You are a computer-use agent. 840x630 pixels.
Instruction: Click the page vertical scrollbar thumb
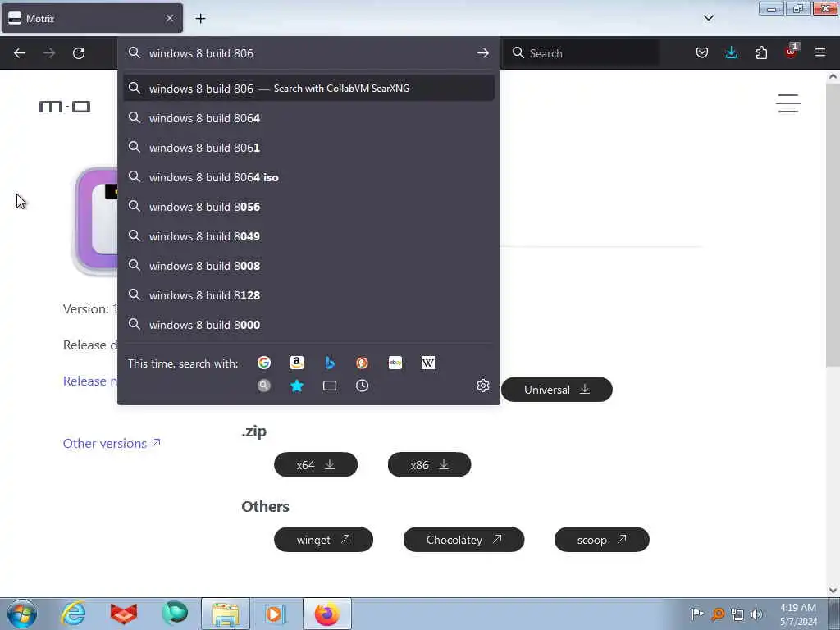point(833,225)
